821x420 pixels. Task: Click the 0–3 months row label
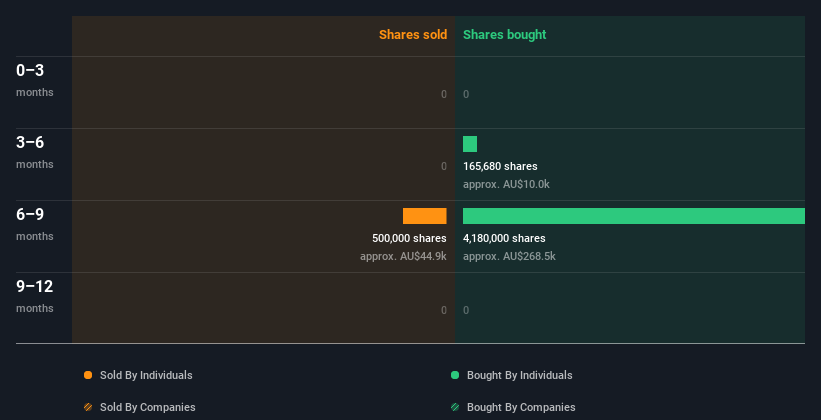point(35,80)
